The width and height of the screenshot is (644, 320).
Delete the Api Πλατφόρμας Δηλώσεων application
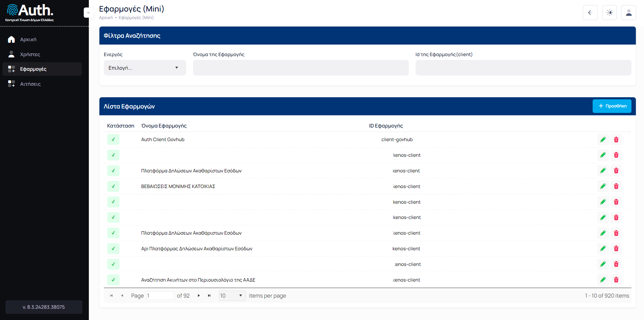616,249
